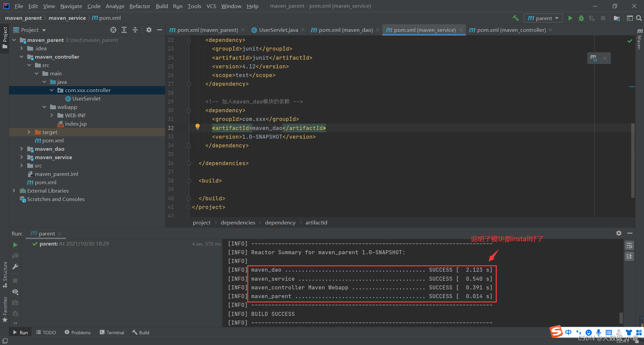This screenshot has width=644, height=345.
Task: Minimize the Run tool window
Action: pyautogui.click(x=630, y=233)
